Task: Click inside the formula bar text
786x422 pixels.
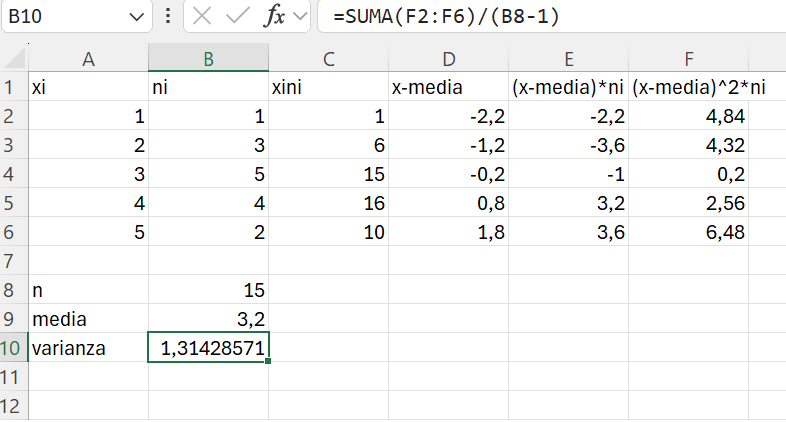Action: [x=550, y=17]
